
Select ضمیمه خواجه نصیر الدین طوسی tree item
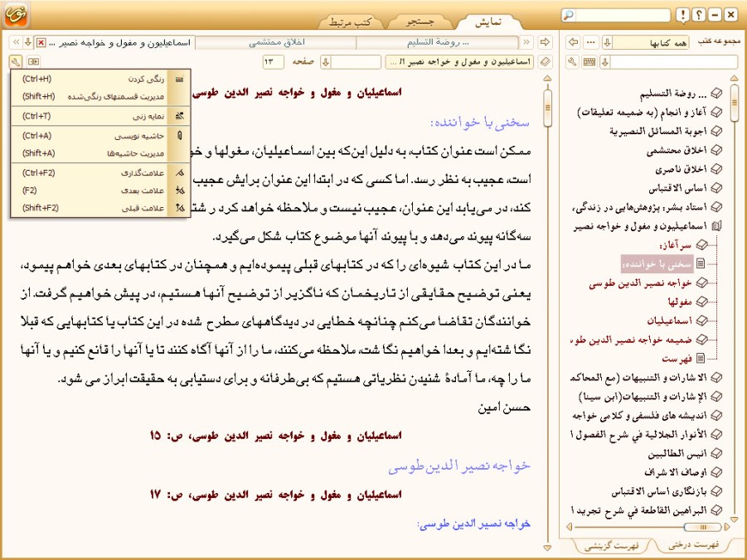coord(631,340)
